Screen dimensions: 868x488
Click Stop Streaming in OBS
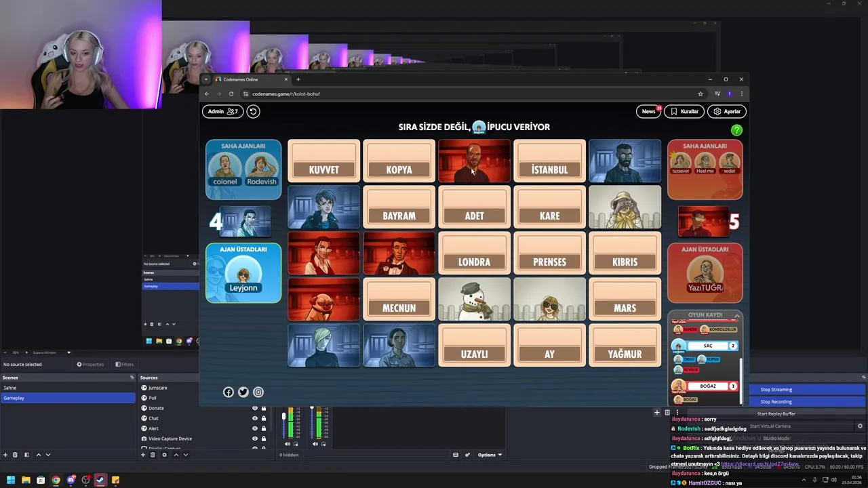776,390
